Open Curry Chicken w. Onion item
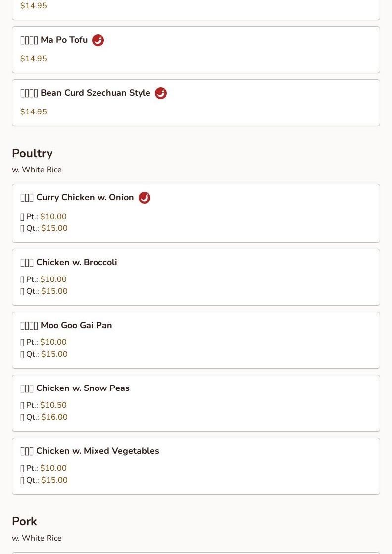Image resolution: width=392 pixels, height=554 pixels. click(85, 198)
